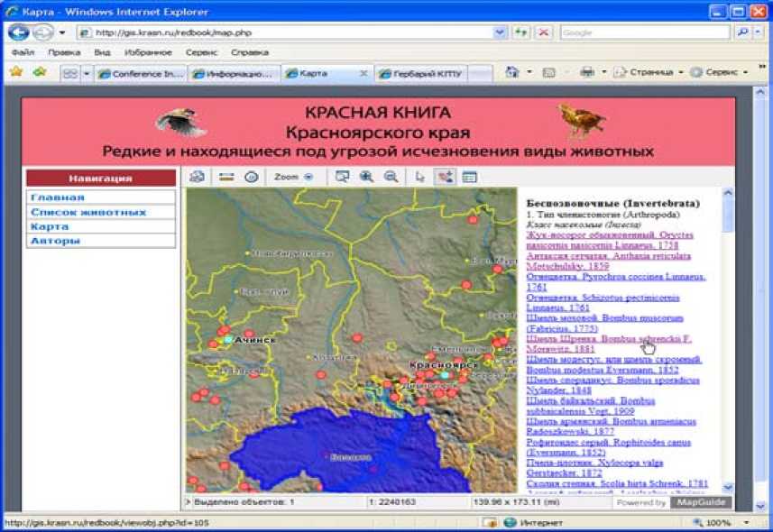The width and height of the screenshot is (773, 532).
Task: Open the Шмель байкальский species link
Action: tap(591, 405)
